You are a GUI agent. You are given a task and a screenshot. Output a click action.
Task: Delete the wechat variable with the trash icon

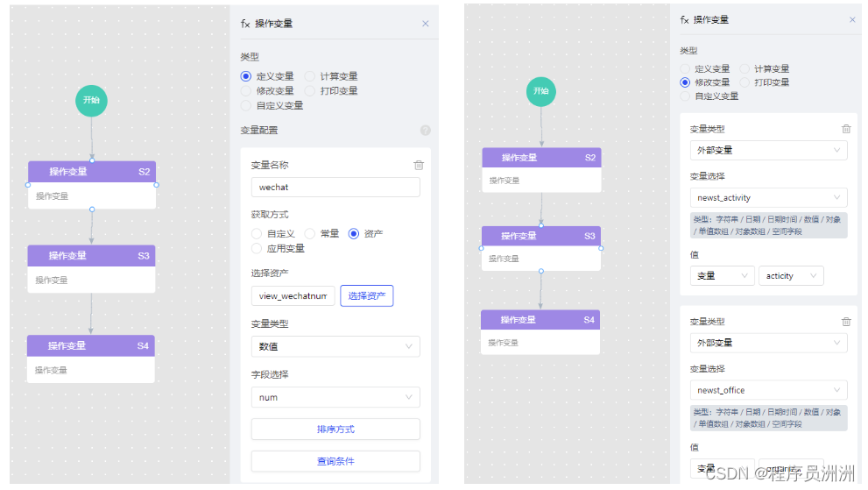(x=419, y=165)
